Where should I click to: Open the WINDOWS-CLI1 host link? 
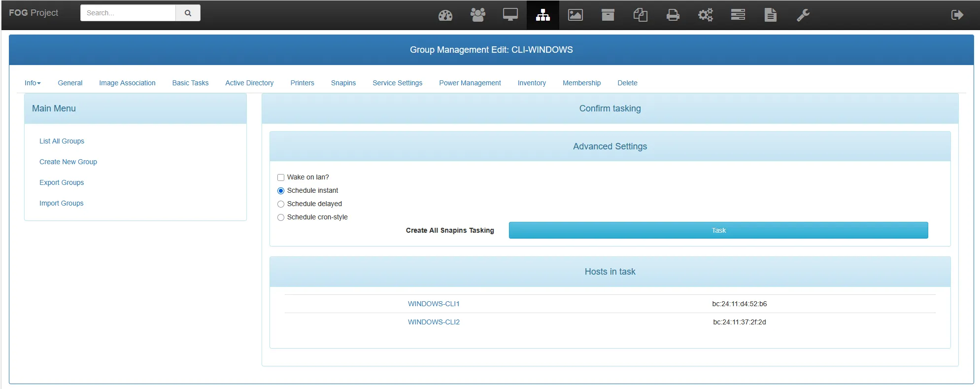pos(433,304)
